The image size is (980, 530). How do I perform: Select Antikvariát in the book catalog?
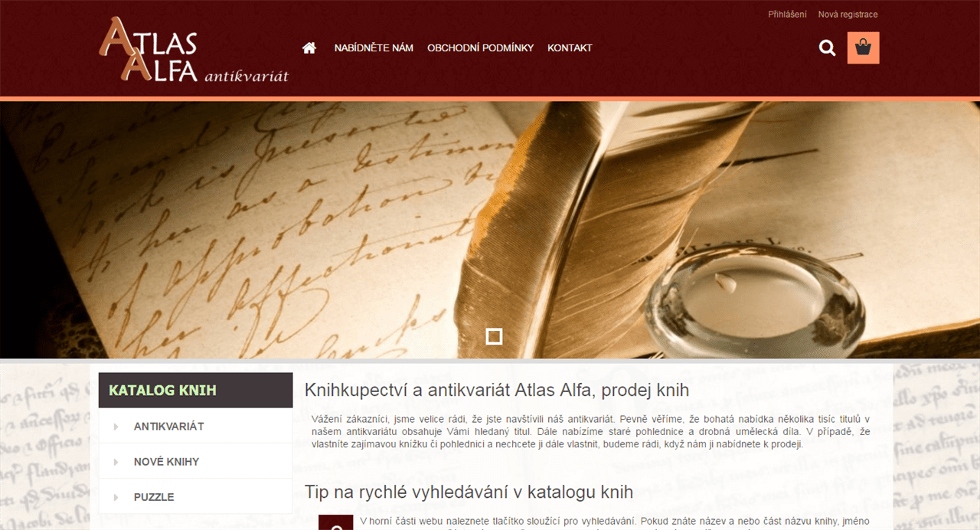tap(168, 427)
